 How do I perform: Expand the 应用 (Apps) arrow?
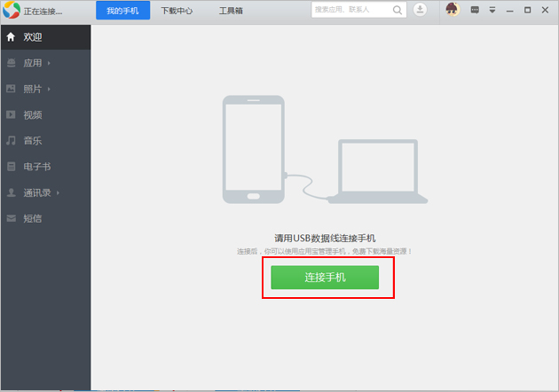[x=49, y=63]
